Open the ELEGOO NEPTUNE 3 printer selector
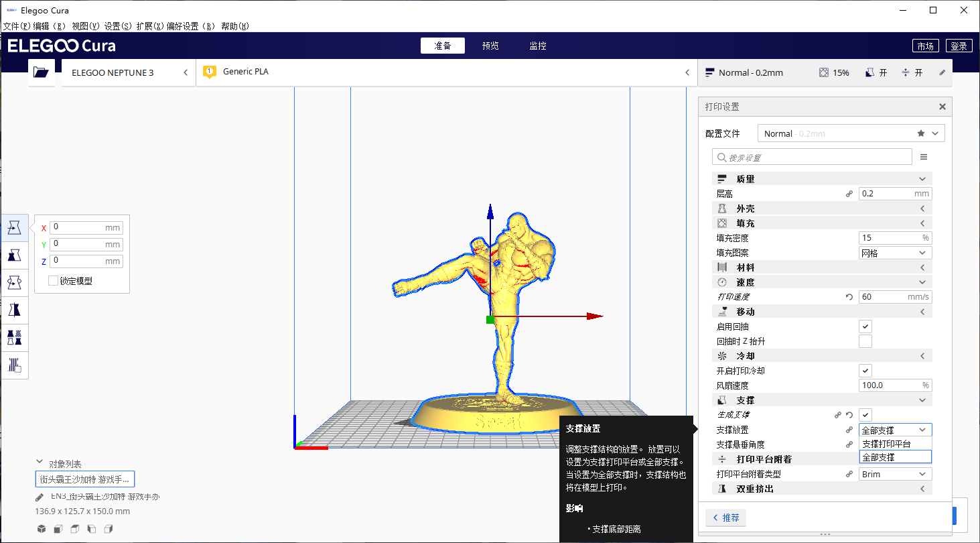The width and height of the screenshot is (980, 543). coord(129,72)
